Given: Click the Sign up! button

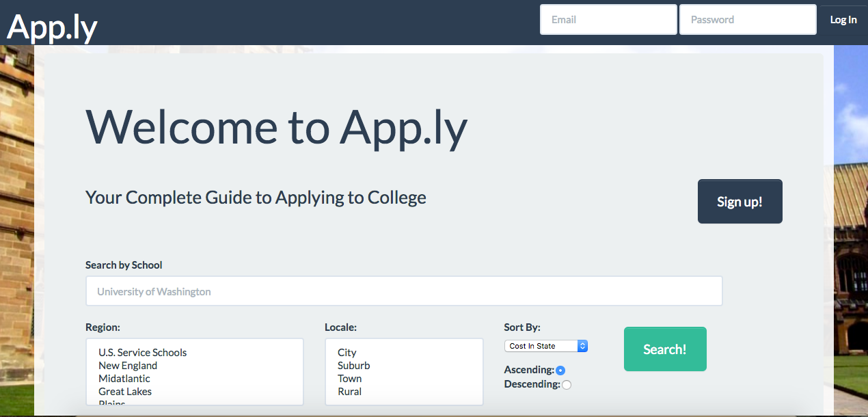Looking at the screenshot, I should click(x=740, y=202).
